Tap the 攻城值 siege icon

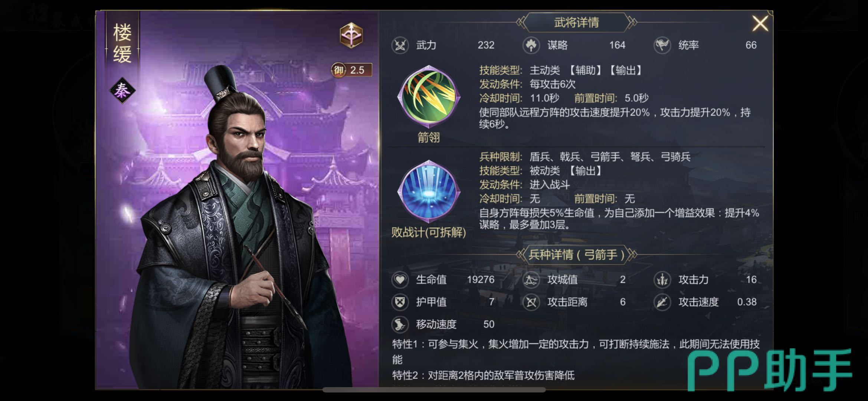(x=531, y=280)
